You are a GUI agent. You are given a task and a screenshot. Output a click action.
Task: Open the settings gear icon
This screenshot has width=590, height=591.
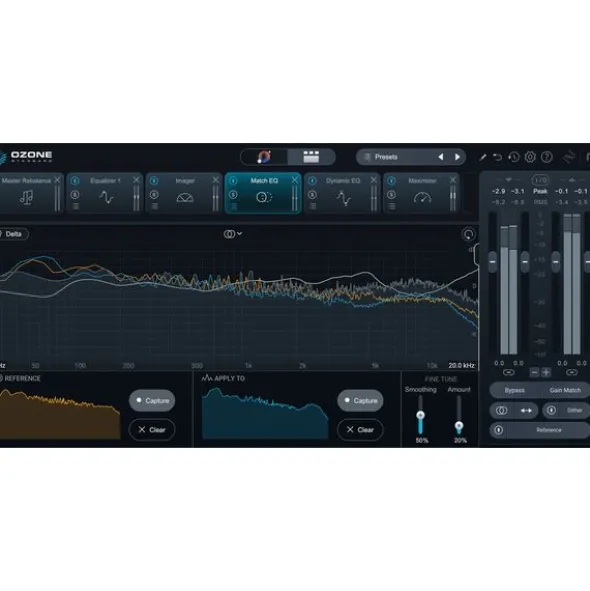click(x=530, y=157)
